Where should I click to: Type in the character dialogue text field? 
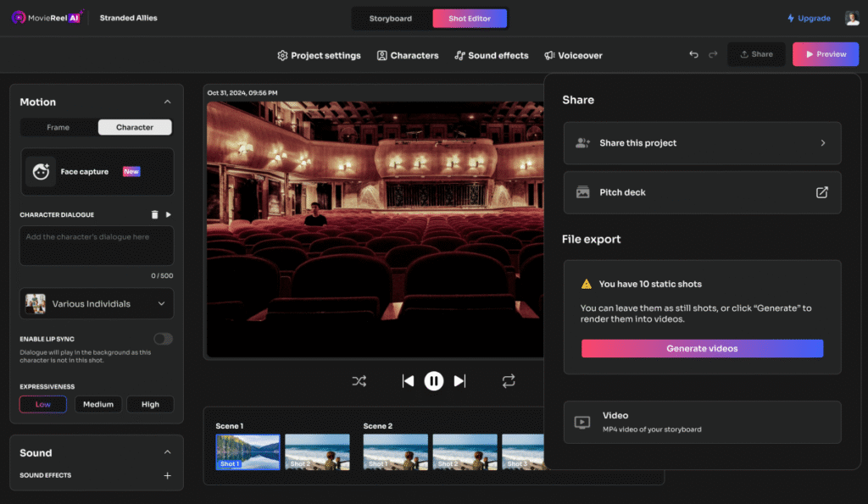97,246
